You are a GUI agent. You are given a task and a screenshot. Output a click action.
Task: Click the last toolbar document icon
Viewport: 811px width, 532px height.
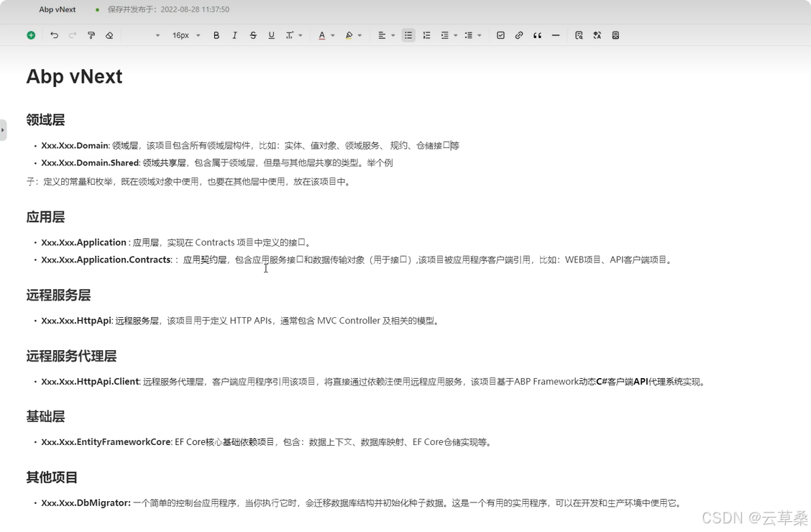[x=615, y=35]
